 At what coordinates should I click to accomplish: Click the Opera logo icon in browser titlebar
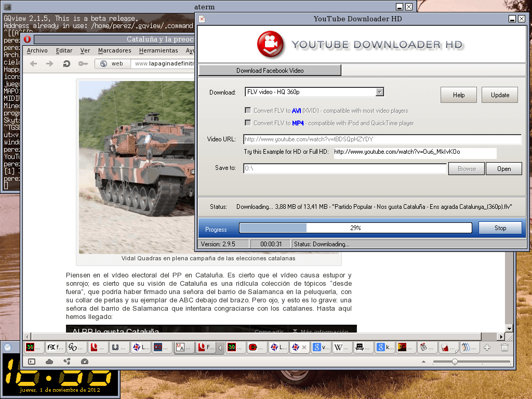(x=27, y=39)
